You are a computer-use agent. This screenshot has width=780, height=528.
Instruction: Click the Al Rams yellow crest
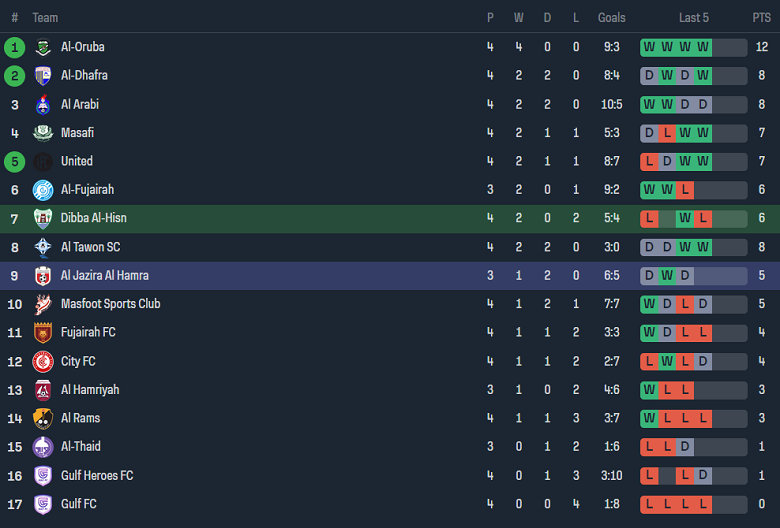43,419
